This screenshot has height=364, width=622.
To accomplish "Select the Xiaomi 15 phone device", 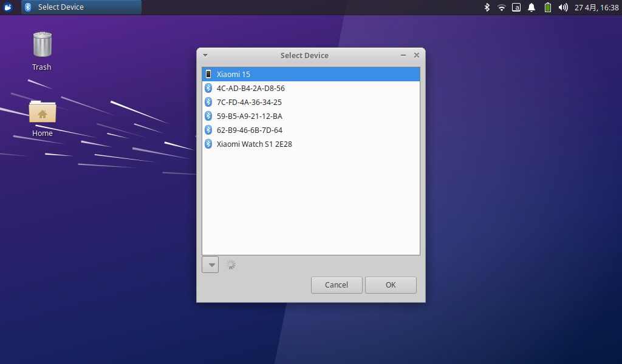I will point(233,74).
